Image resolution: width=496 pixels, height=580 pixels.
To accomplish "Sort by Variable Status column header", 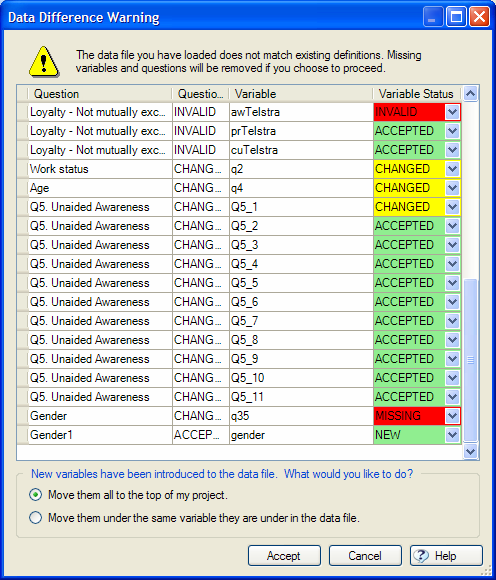I will coord(416,94).
